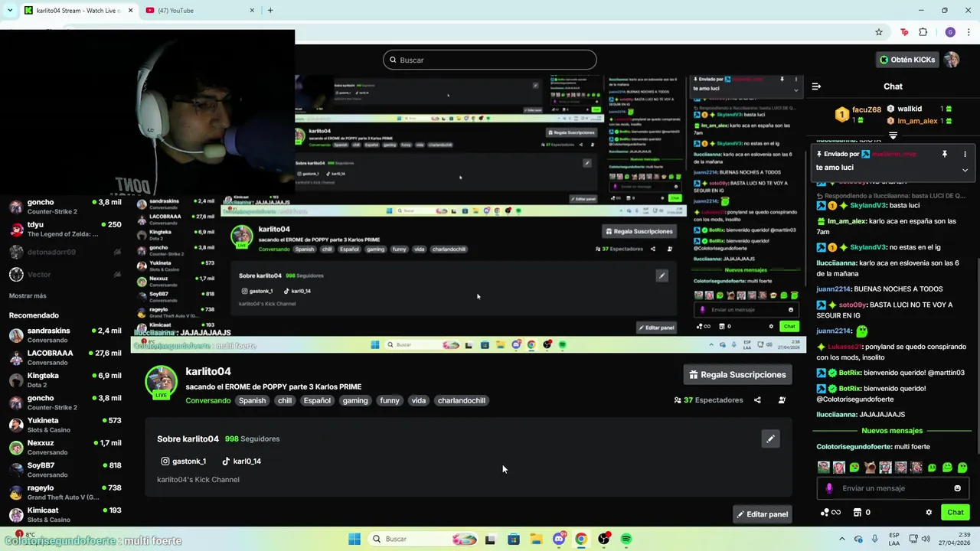
Task: Click Regala Suscripciones button
Action: (x=737, y=374)
